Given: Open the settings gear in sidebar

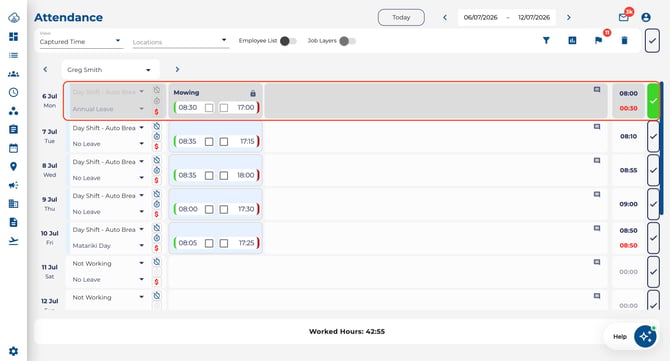Looking at the screenshot, I should 13,351.
